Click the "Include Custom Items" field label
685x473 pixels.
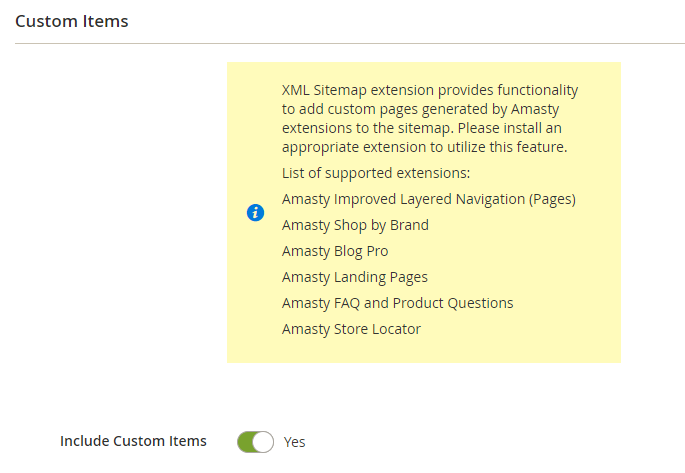[x=133, y=441]
